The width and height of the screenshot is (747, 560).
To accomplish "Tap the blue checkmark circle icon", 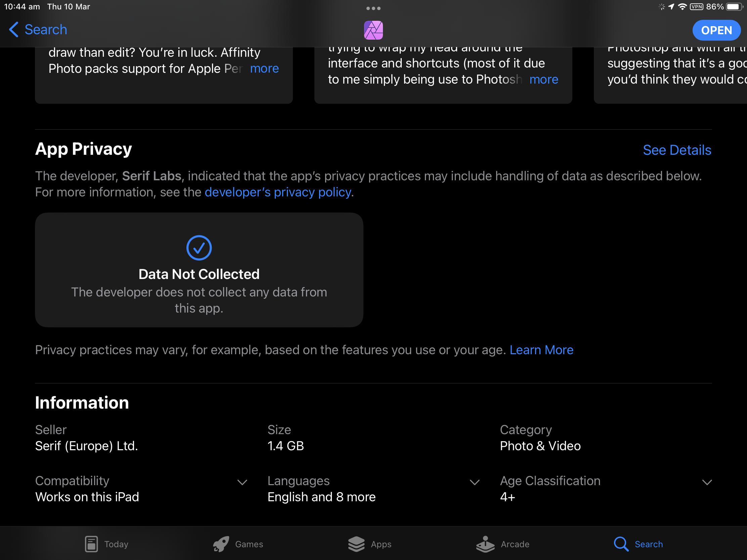I will pyautogui.click(x=199, y=248).
